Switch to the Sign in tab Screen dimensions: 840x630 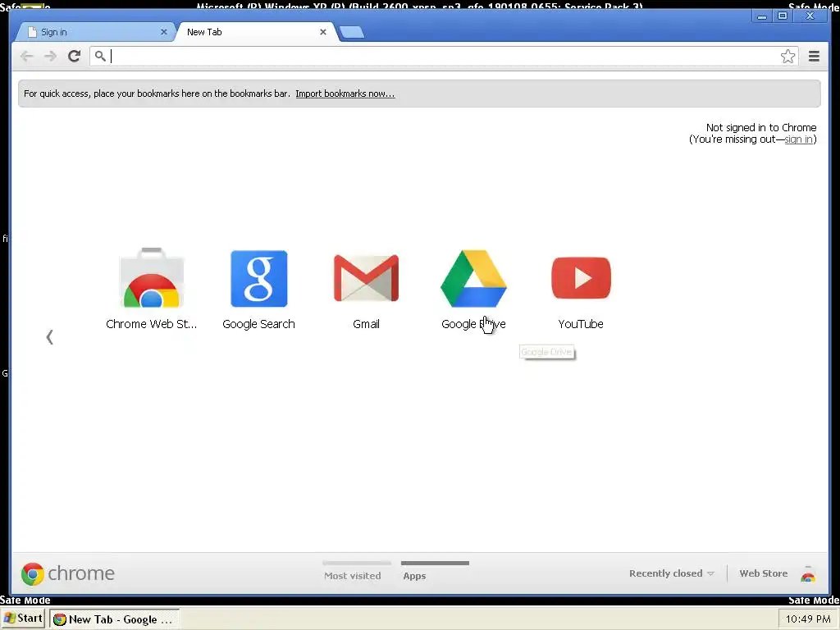pos(94,32)
